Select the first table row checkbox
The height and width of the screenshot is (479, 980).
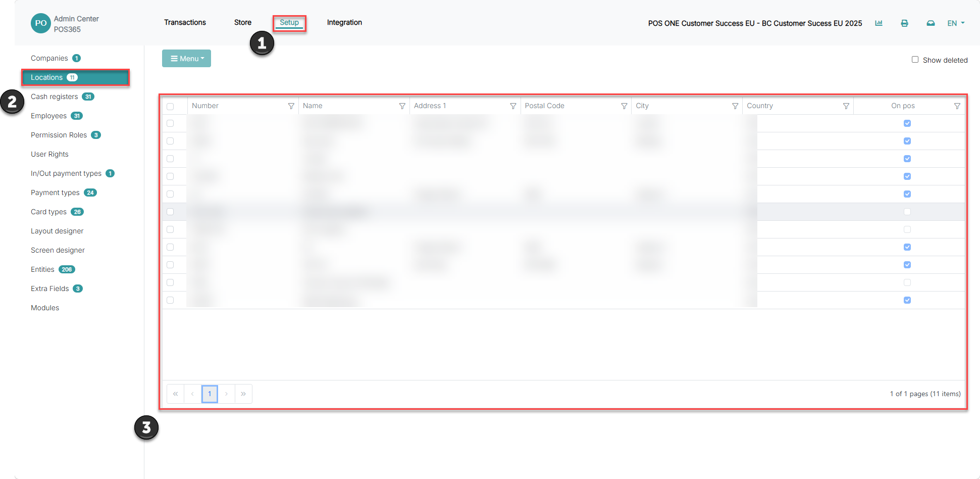click(x=170, y=123)
